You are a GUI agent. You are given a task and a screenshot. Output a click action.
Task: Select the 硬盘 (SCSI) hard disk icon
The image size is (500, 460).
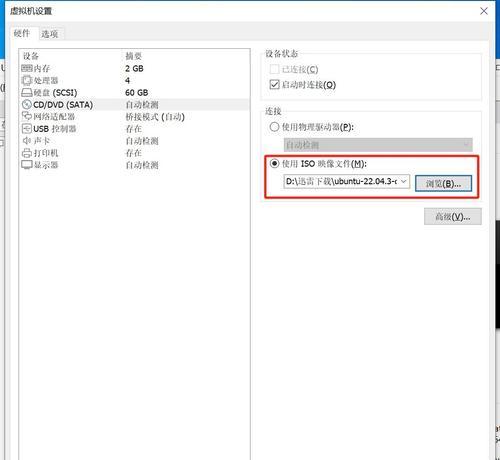pyautogui.click(x=27, y=92)
